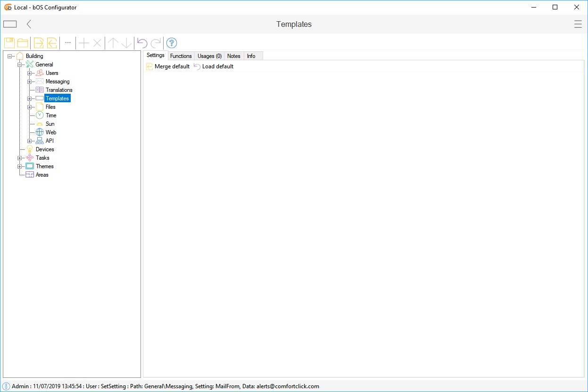Viewport: 588px width, 392px height.
Task: Click the redo toolbar icon
Action: pos(156,43)
